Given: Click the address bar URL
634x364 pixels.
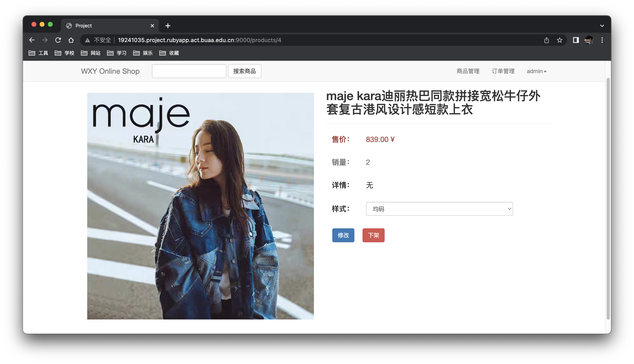Looking at the screenshot, I should pos(199,40).
